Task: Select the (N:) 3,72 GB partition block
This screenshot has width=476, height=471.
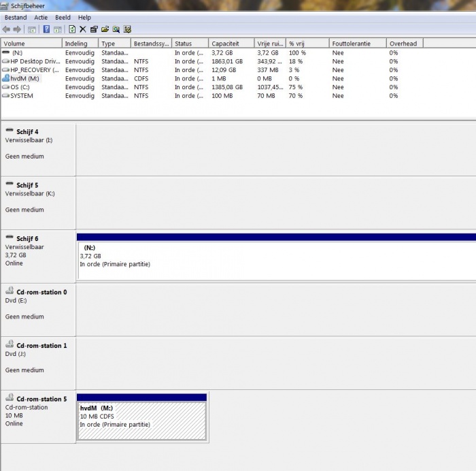Action: [276, 257]
